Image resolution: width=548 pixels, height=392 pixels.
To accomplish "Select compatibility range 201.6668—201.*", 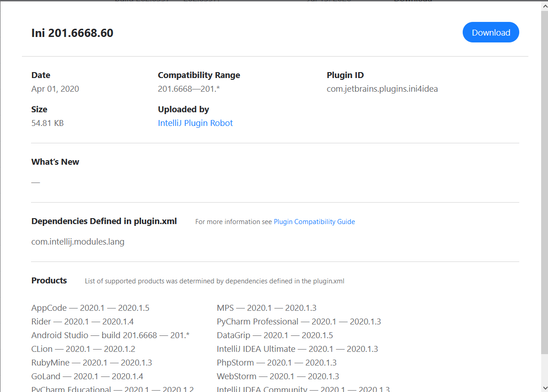I will click(189, 89).
